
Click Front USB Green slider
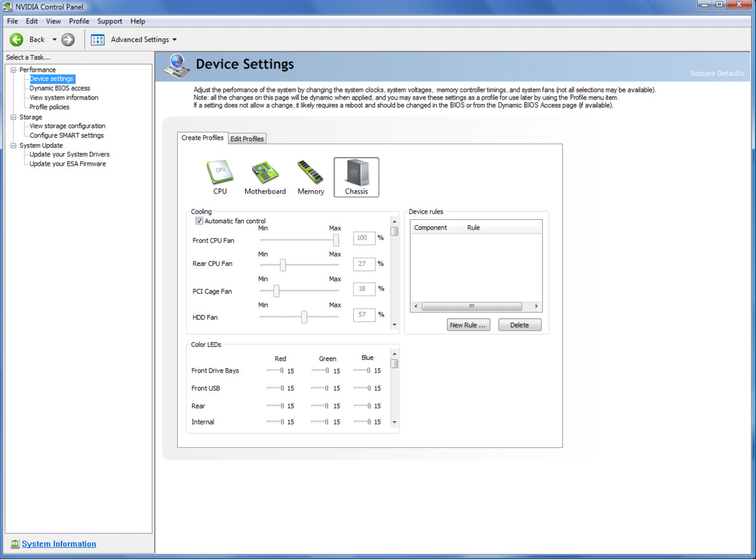(x=320, y=388)
